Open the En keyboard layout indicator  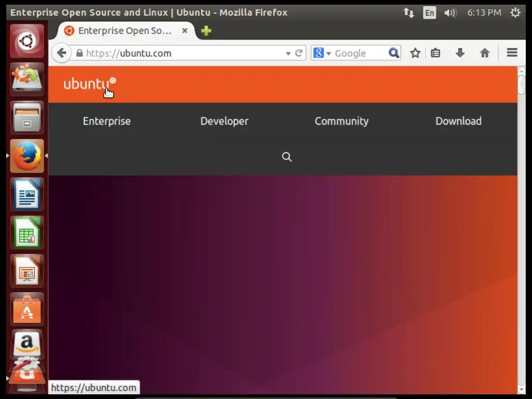(x=429, y=13)
